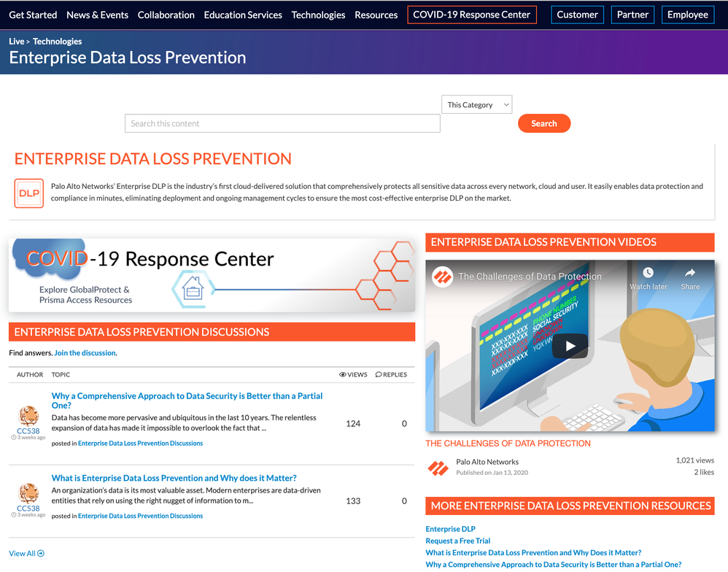Click the Technologies breadcrumb link

coord(57,42)
